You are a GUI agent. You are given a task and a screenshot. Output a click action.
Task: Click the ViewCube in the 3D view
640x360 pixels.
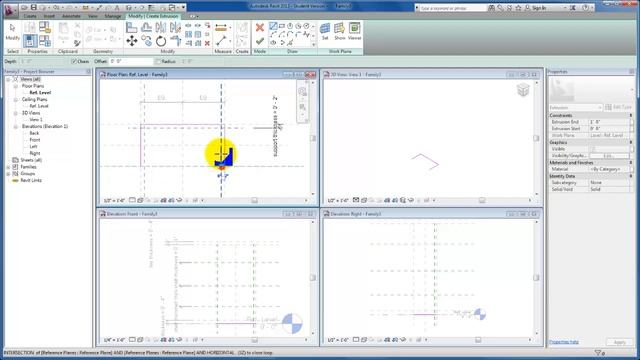point(523,90)
